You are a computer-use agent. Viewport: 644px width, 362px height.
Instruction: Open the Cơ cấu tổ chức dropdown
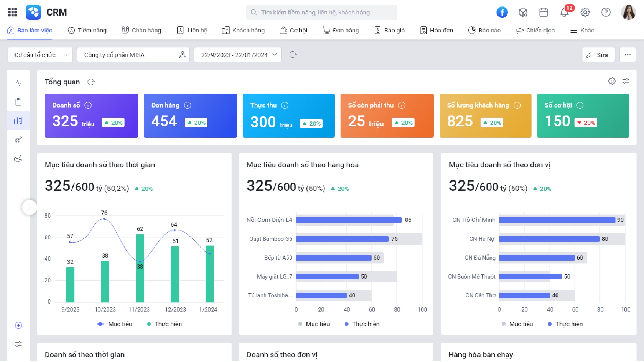coord(40,55)
